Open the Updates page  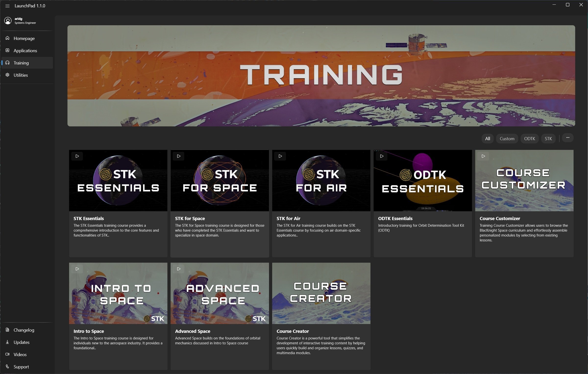(27, 342)
